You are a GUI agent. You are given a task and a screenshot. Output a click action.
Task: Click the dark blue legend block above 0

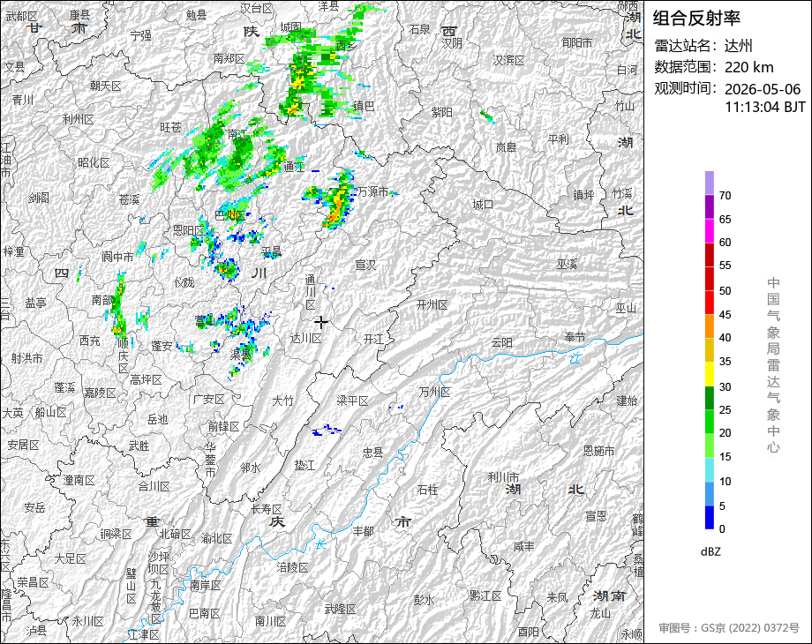tap(710, 517)
